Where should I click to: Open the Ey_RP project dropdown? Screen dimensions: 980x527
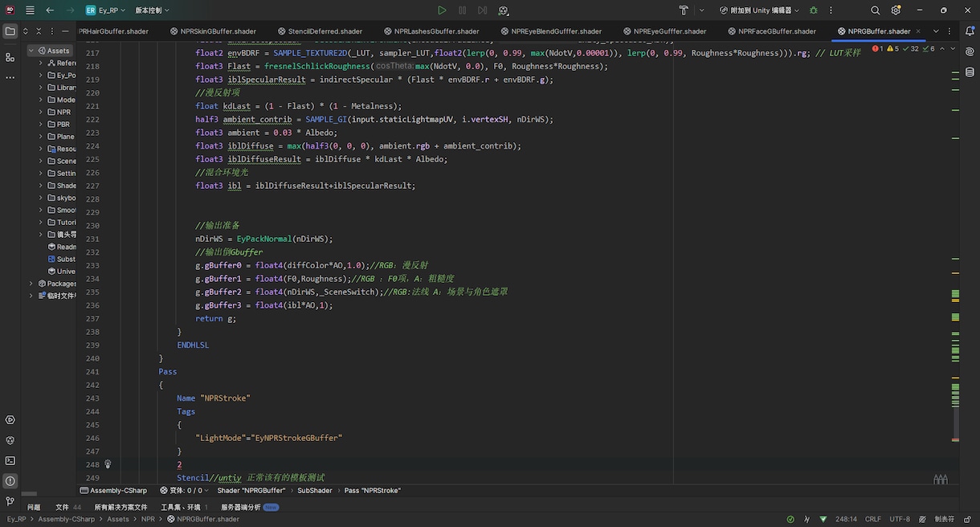pos(107,10)
